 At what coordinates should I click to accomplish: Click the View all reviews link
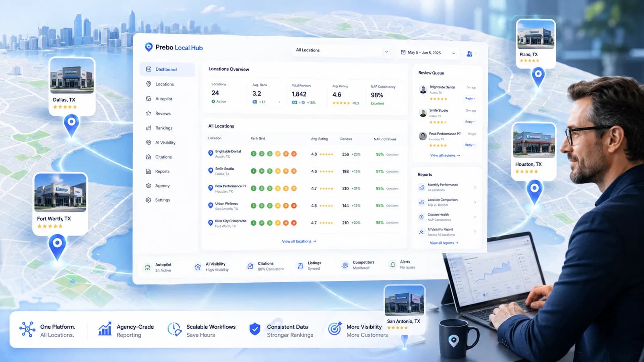pos(445,155)
